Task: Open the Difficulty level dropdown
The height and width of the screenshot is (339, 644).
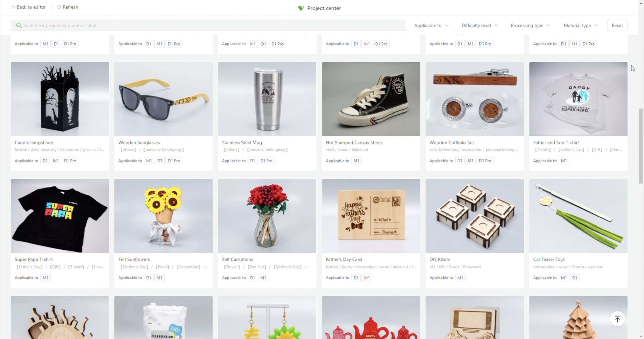Action: tap(479, 25)
